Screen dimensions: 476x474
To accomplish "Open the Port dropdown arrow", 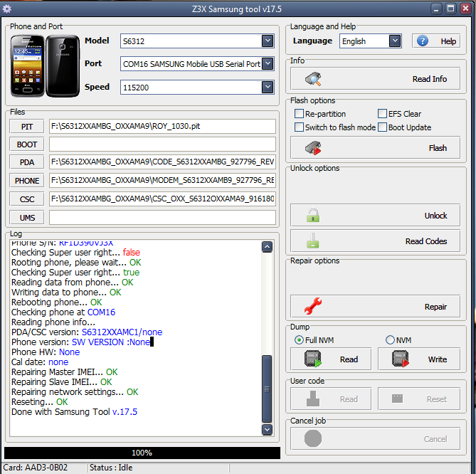I will point(268,64).
